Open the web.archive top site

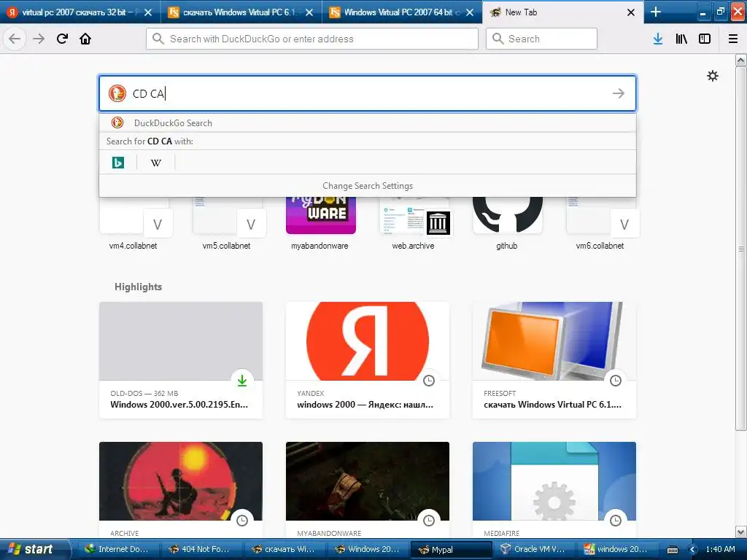click(414, 223)
